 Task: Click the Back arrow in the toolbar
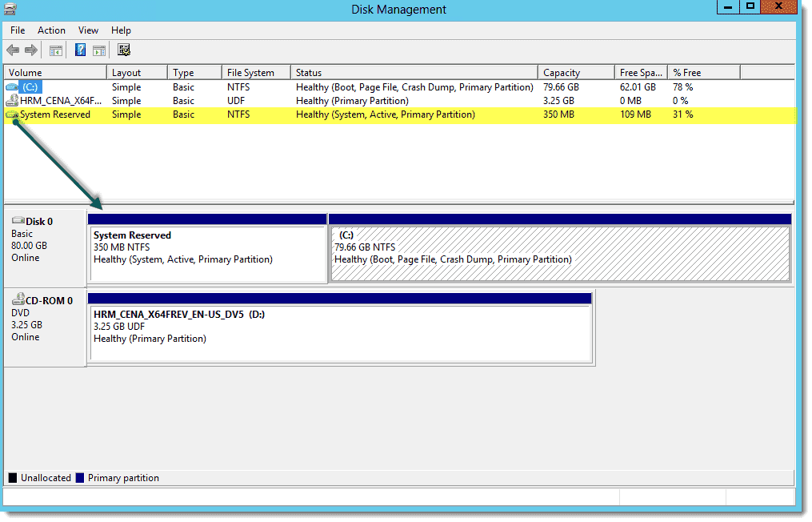(x=13, y=50)
